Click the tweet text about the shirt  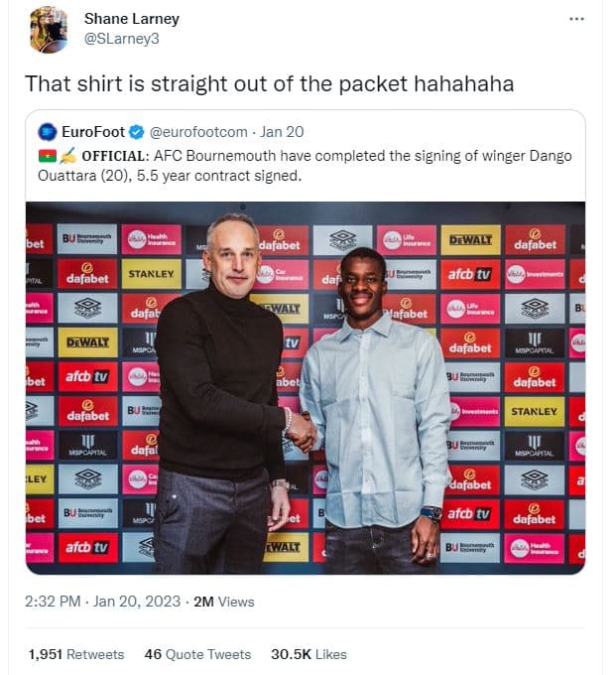click(x=269, y=83)
